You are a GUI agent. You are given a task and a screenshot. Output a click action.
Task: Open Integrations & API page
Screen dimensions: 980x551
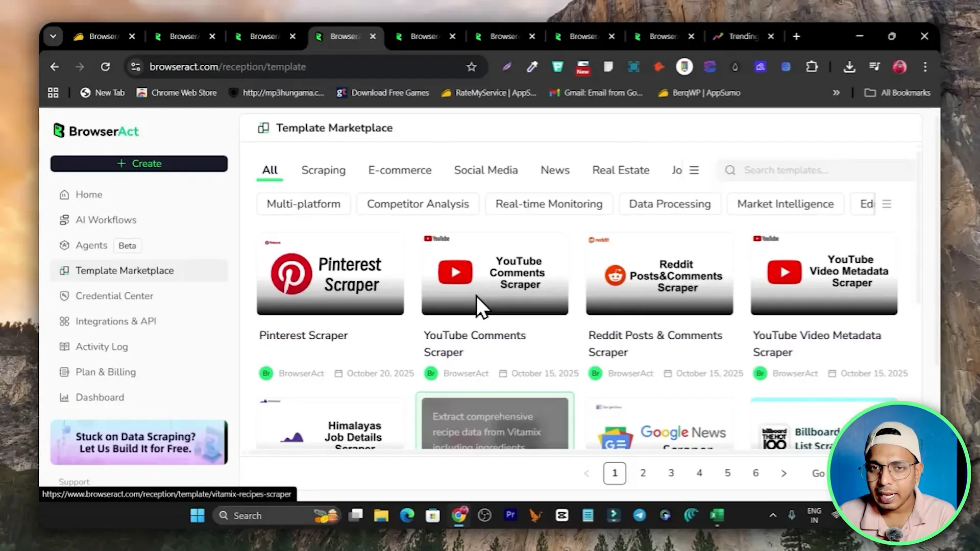click(115, 321)
